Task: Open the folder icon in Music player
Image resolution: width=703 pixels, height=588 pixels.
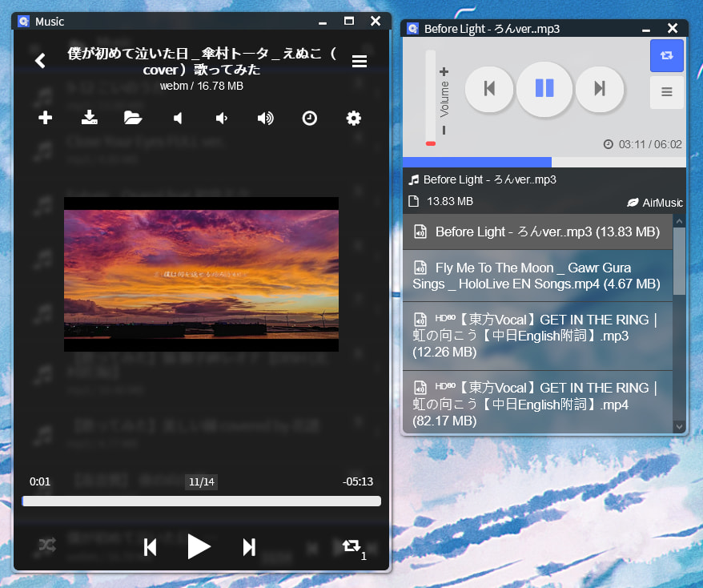Action: (x=133, y=119)
